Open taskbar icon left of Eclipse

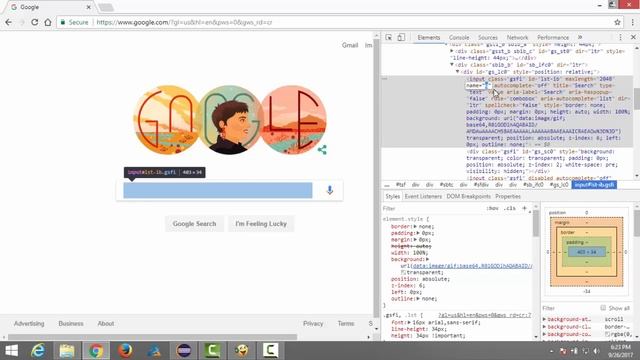[154, 351]
